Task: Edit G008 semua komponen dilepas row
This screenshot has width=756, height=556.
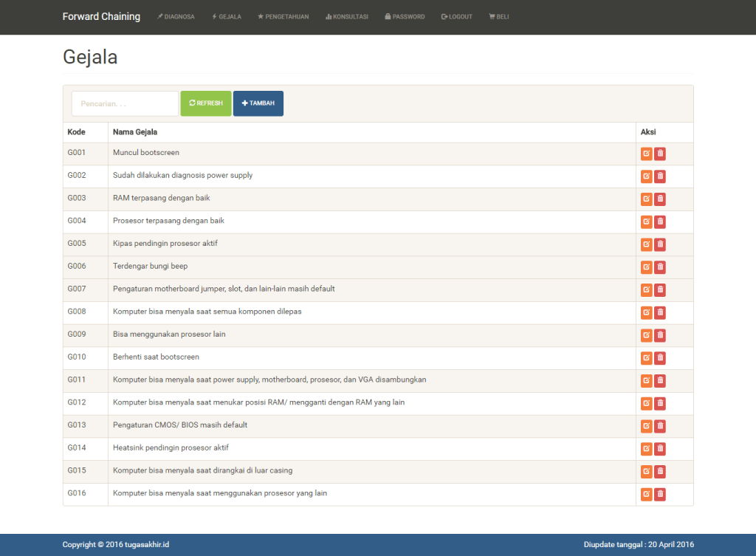Action: 646,312
